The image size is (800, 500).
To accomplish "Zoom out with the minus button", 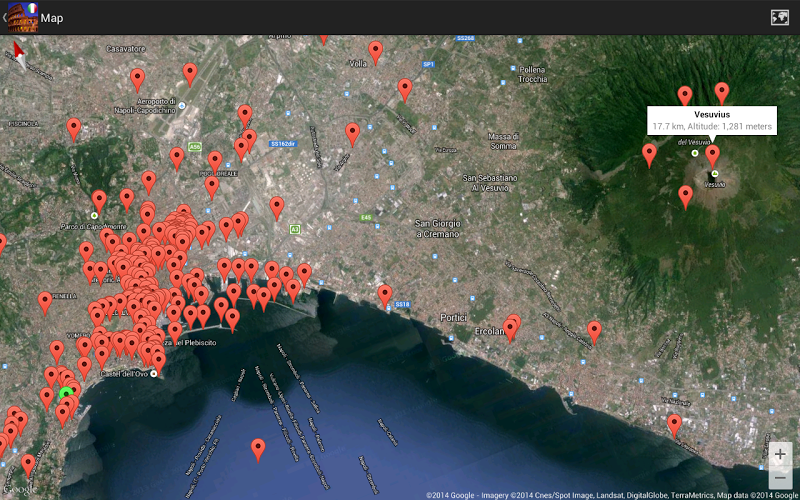I will pos(779,479).
